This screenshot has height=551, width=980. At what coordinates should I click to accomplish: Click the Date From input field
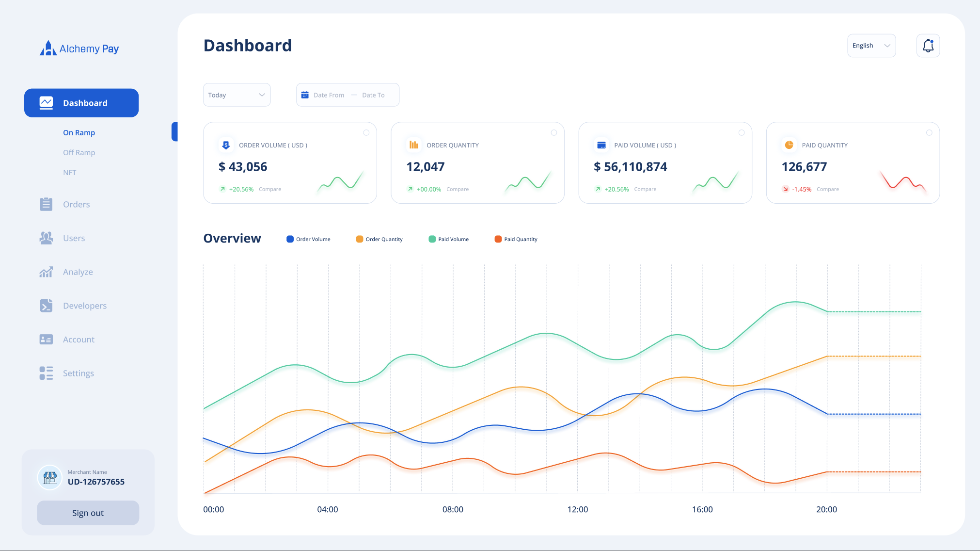(x=329, y=95)
